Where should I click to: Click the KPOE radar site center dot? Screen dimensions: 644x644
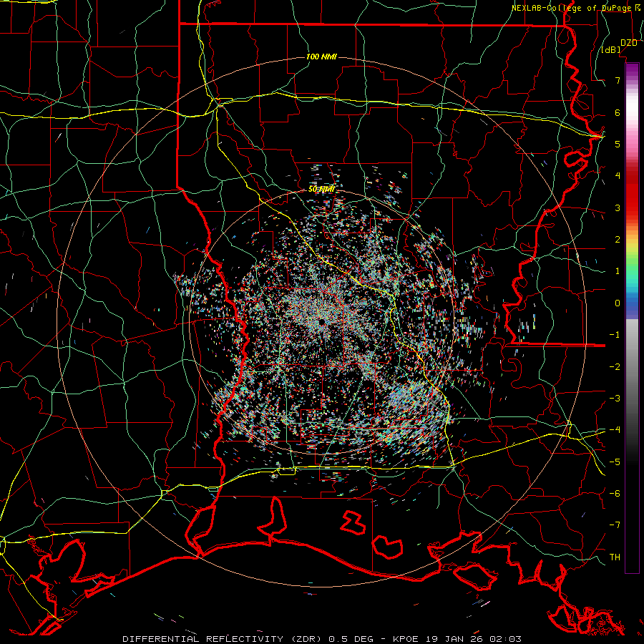coord(321,322)
